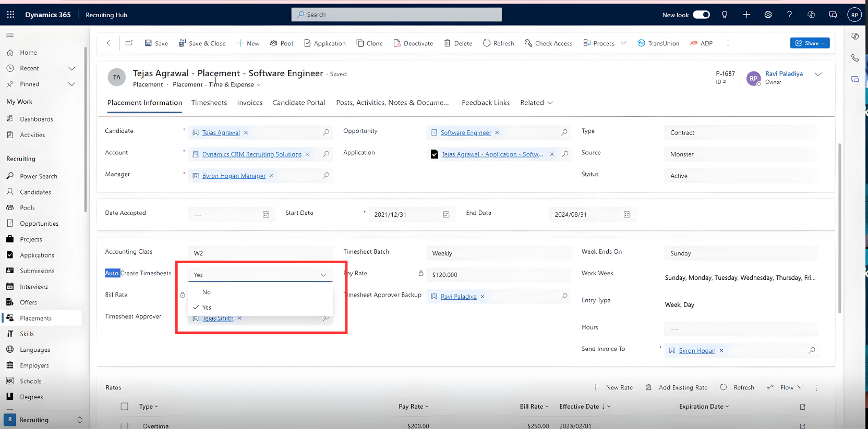Click New Rate in Rates grid

click(x=613, y=387)
